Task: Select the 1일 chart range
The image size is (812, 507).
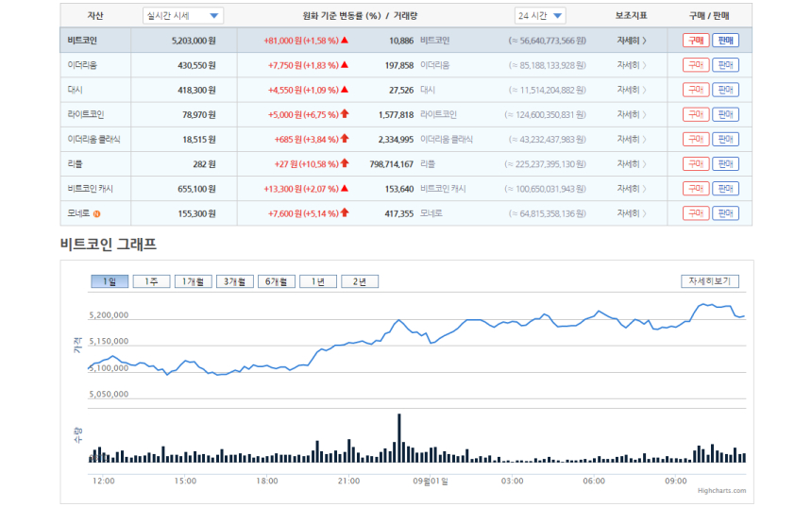Action: tap(110, 281)
